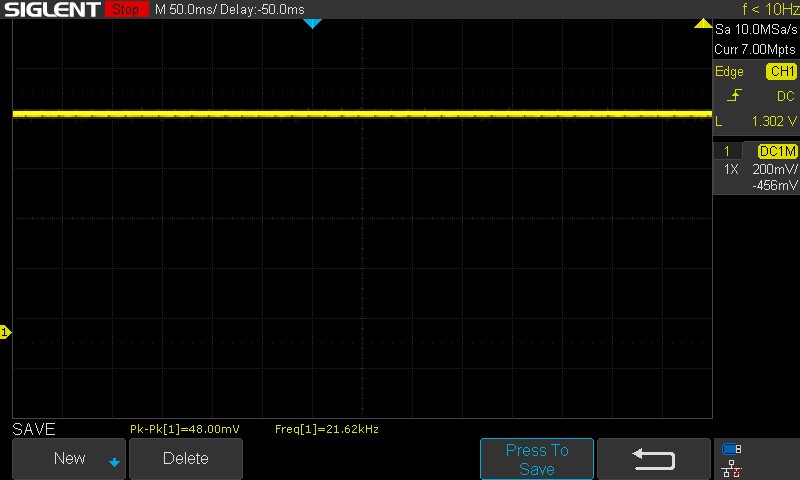
Task: Select the Delete softkey button
Action: pyautogui.click(x=186, y=459)
